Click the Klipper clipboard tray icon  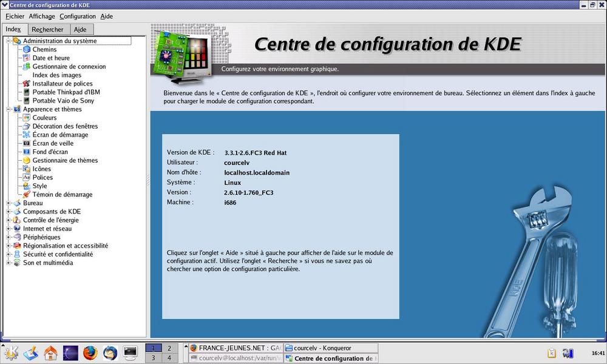pos(552,353)
